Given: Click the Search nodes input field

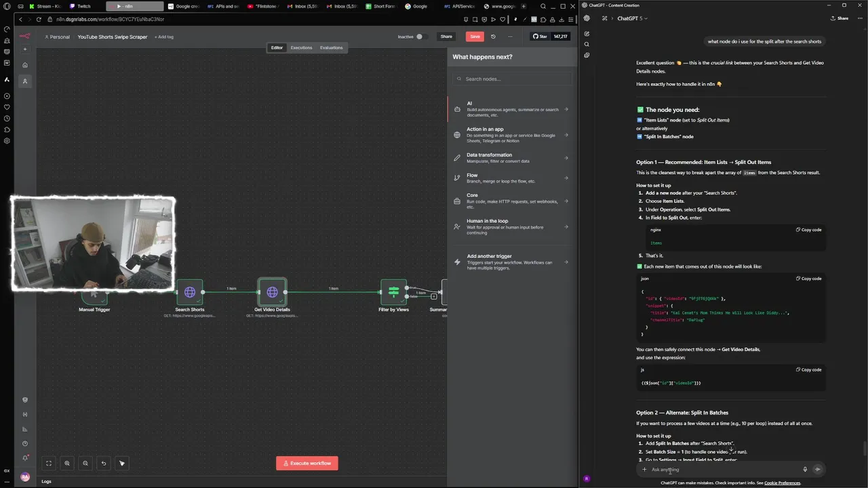Looking at the screenshot, I should (x=512, y=79).
